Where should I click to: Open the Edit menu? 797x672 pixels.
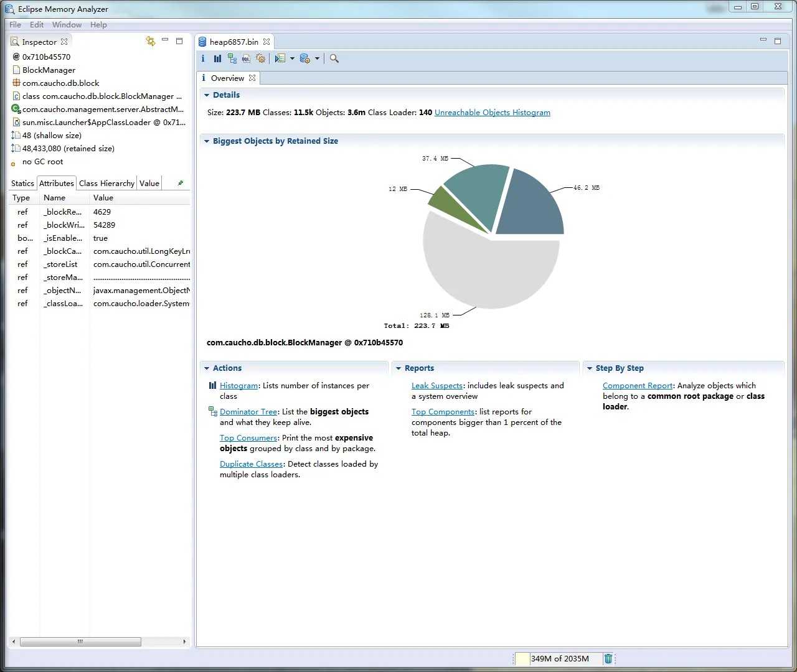37,25
